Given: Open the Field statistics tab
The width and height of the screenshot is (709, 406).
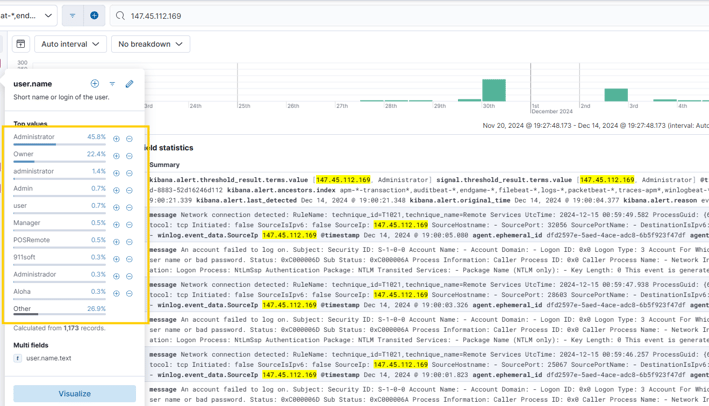Looking at the screenshot, I should coord(169,148).
